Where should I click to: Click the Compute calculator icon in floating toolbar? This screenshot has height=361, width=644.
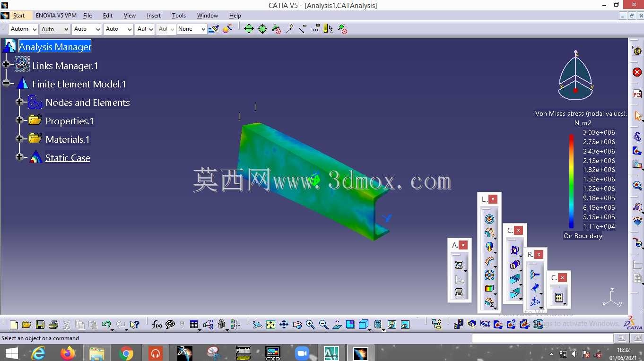(558, 298)
